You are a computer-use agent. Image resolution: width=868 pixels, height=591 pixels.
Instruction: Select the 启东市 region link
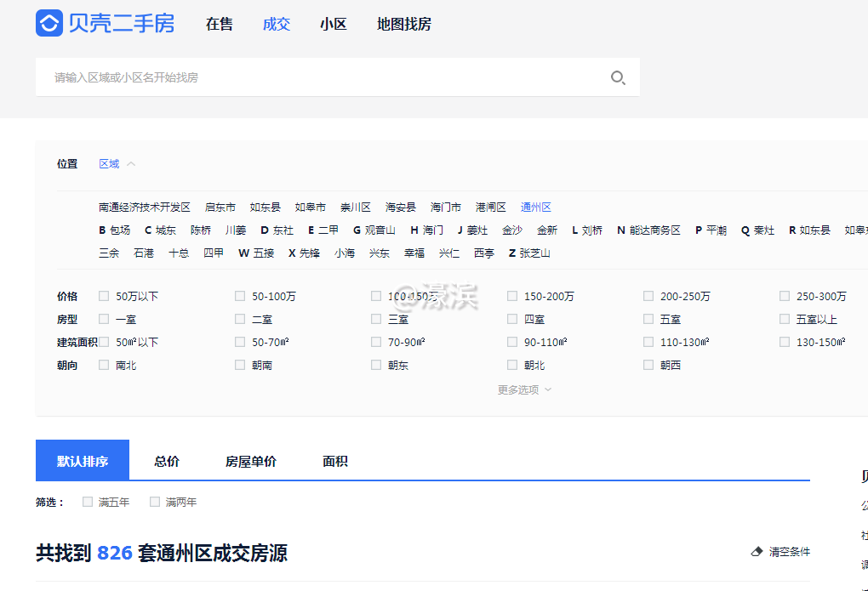219,207
